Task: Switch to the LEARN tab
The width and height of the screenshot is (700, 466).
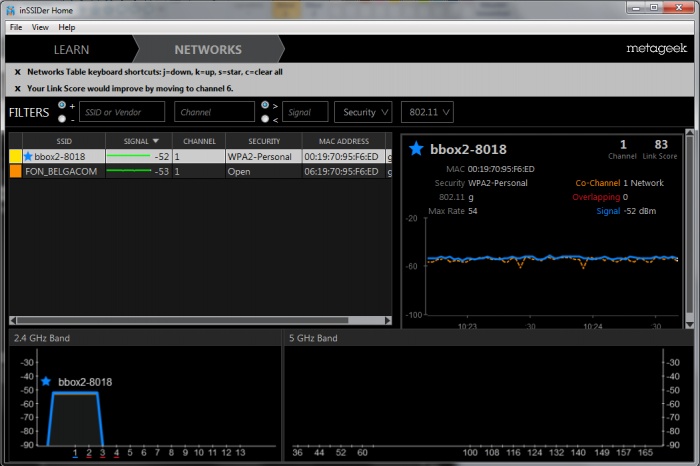Action: (71, 50)
